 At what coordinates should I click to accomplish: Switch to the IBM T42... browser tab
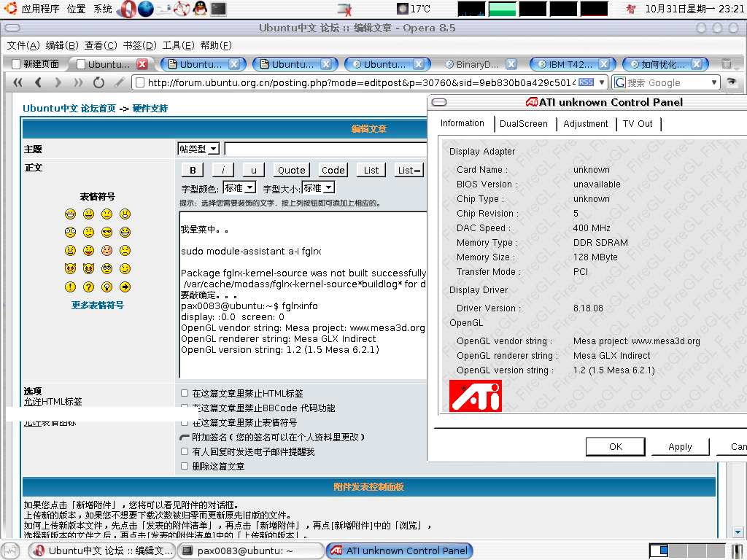(x=573, y=64)
